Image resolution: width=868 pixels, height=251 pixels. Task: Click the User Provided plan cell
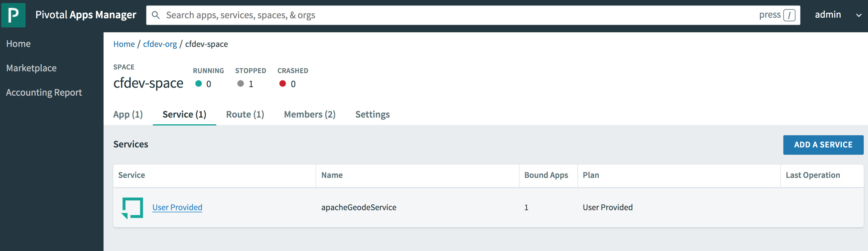(608, 207)
